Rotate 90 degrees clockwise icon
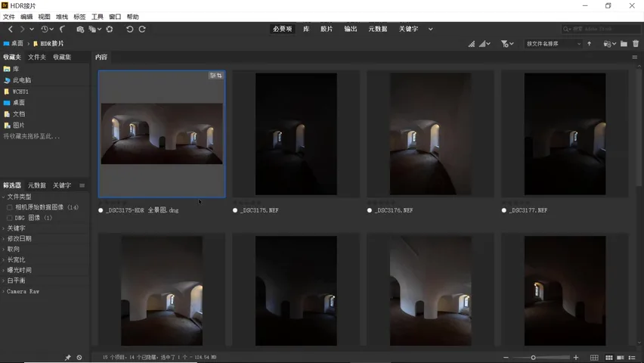Screen dimensions: 644x363 click(x=142, y=29)
